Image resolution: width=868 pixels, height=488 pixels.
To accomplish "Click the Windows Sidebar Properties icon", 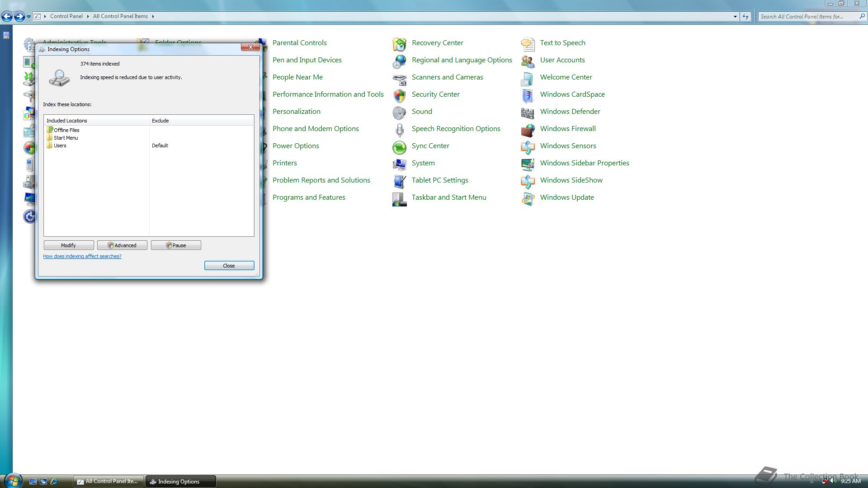I will 528,164.
